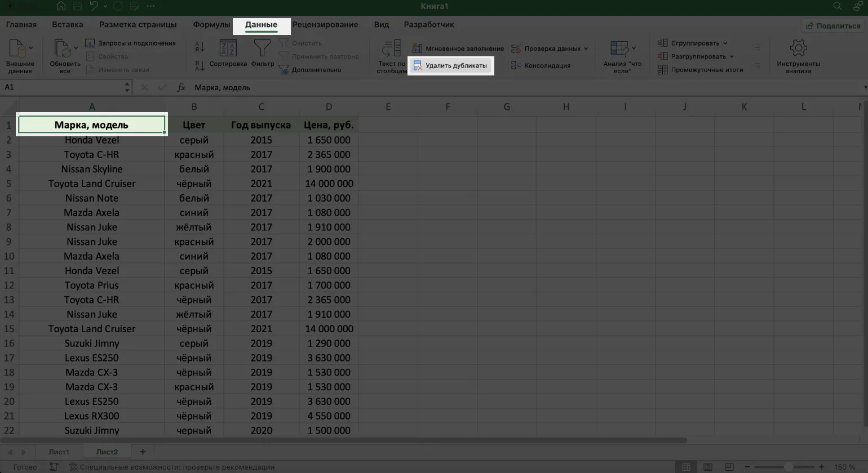Switch to the Лист1 sheet tab
The image size is (868, 473).
click(x=59, y=452)
